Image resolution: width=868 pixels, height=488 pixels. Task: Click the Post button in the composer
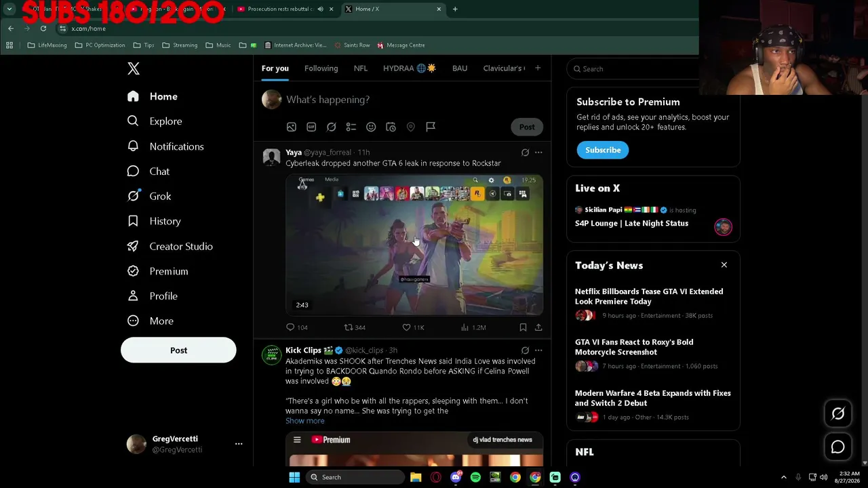point(527,127)
